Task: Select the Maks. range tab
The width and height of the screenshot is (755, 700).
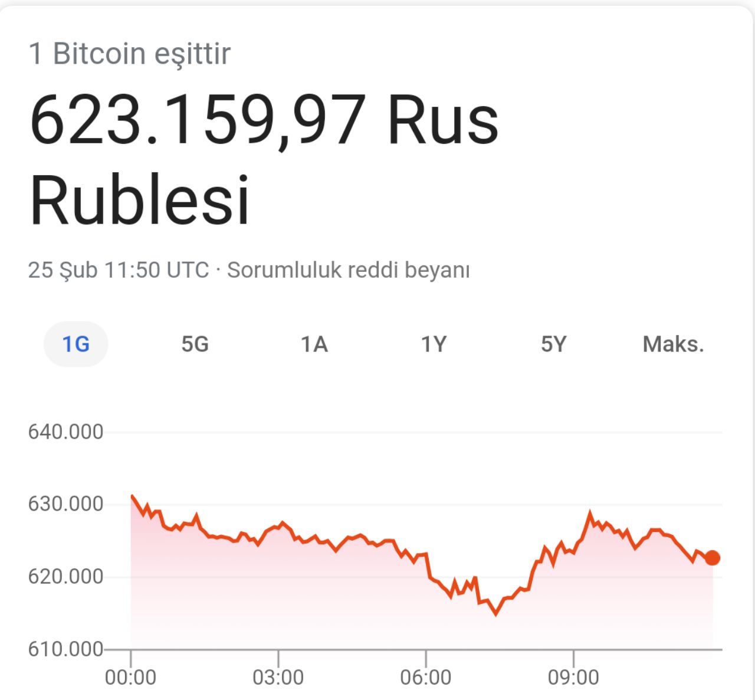Action: (x=673, y=344)
